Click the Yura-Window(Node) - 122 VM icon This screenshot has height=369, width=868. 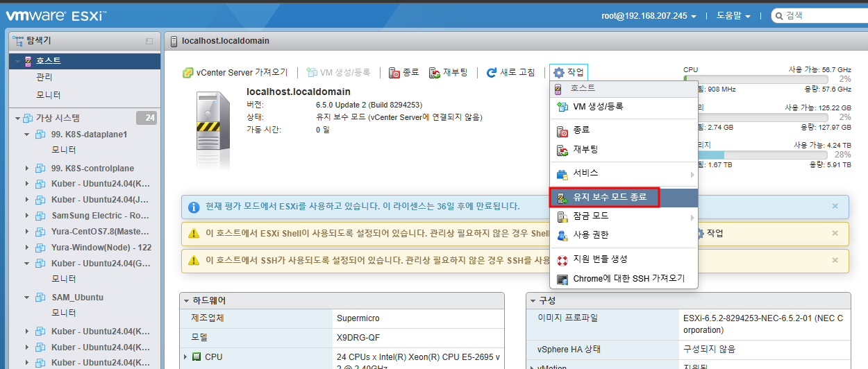40,248
